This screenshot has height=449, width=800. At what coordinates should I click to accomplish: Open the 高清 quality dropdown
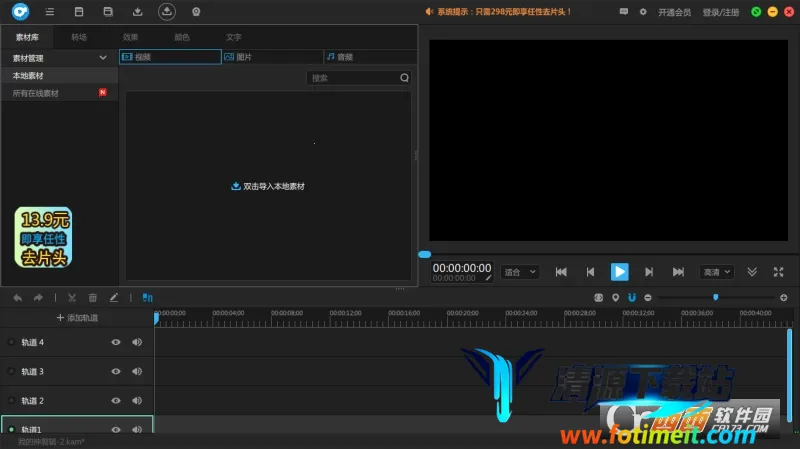click(x=716, y=272)
